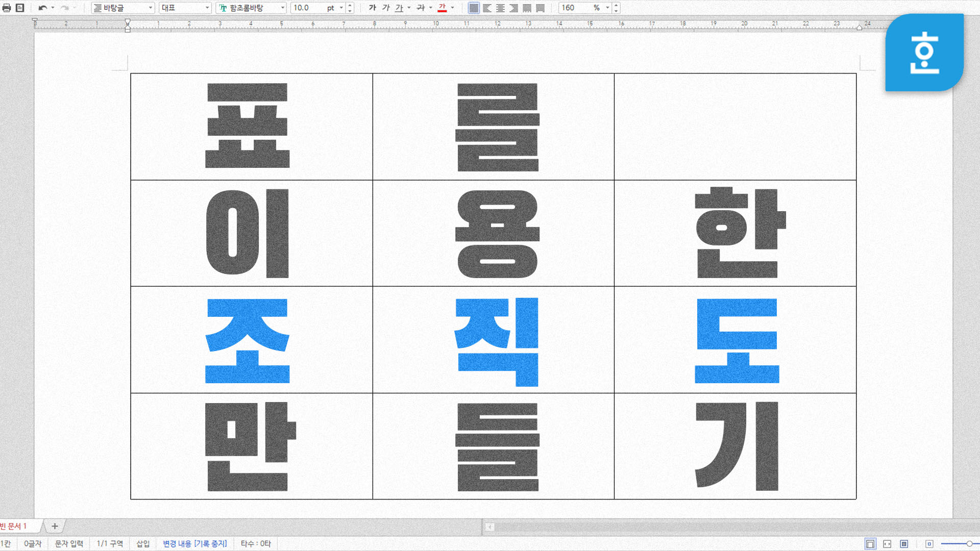Add a new document tab with plus
This screenshot has width=980, height=551.
(x=55, y=526)
